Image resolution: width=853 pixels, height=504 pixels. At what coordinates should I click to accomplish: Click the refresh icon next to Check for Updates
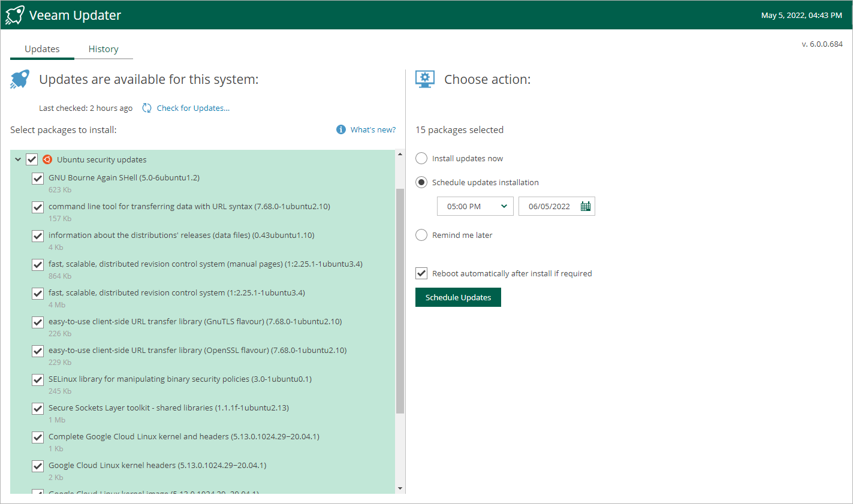[147, 108]
